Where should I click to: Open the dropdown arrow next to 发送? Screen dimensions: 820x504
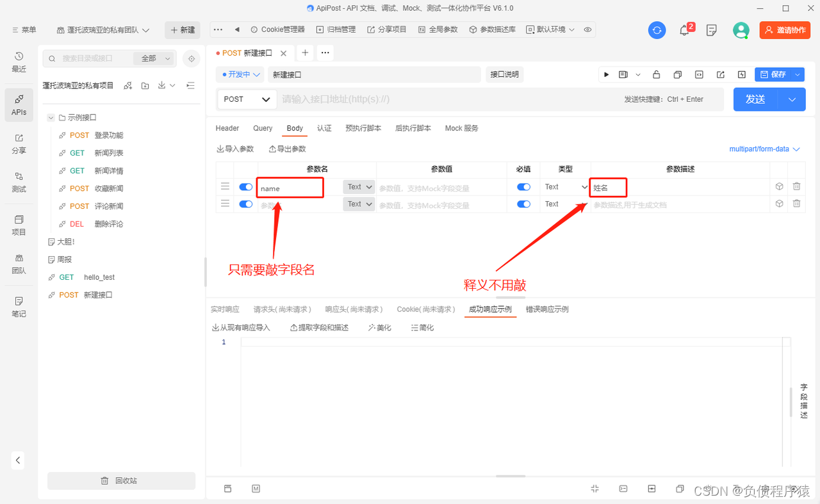point(792,99)
